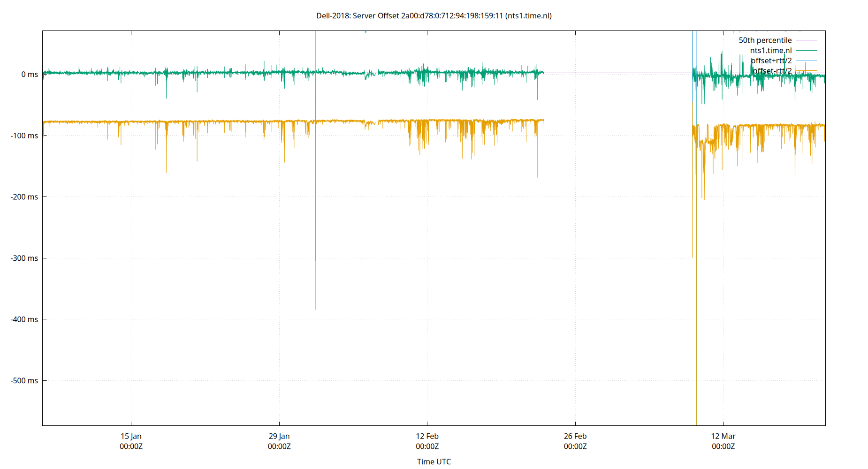Select the Time UTC axis label
Image resolution: width=868 pixels, height=469 pixels.
click(433, 461)
